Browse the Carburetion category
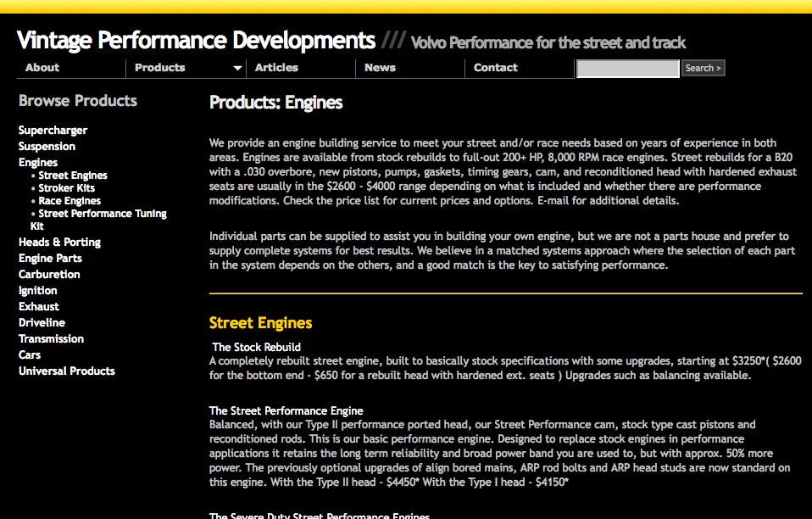Image resolution: width=812 pixels, height=519 pixels. point(49,275)
